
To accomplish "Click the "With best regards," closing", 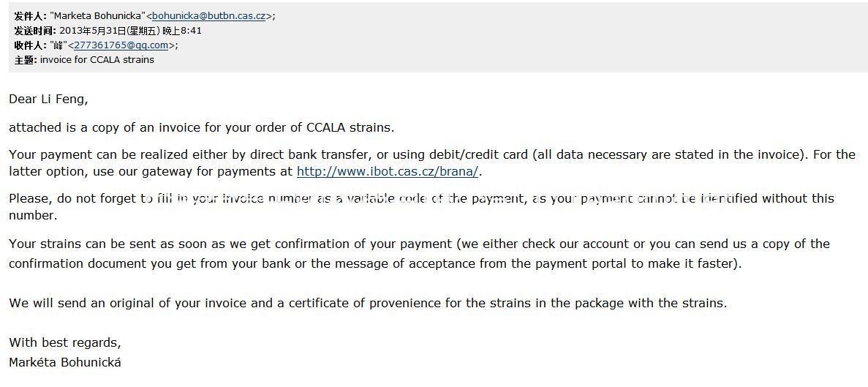I will (x=65, y=342).
